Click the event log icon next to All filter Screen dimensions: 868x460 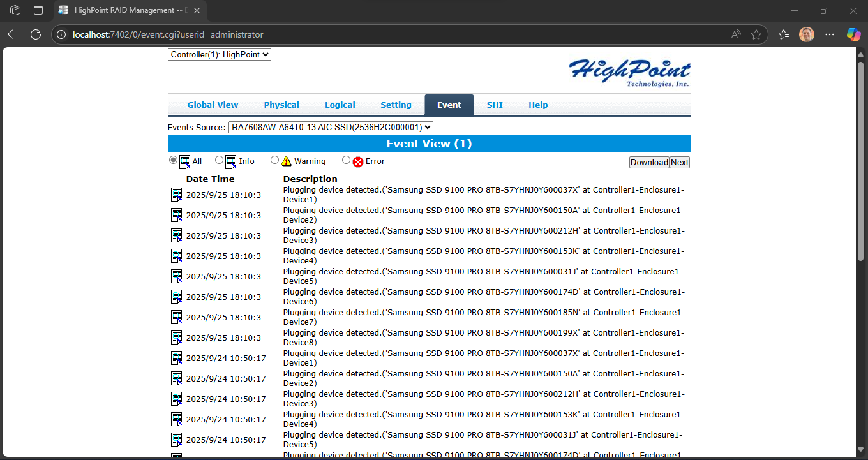tap(184, 160)
